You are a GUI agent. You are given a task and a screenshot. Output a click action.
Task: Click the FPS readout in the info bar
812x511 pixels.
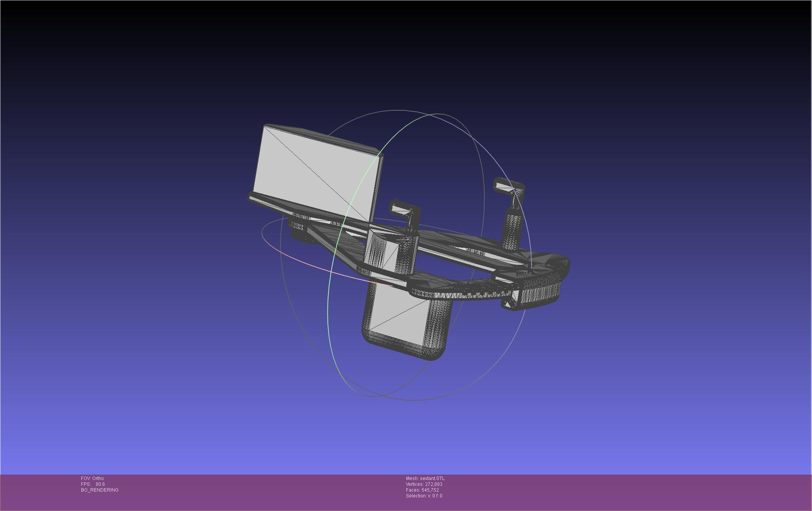coord(93,484)
